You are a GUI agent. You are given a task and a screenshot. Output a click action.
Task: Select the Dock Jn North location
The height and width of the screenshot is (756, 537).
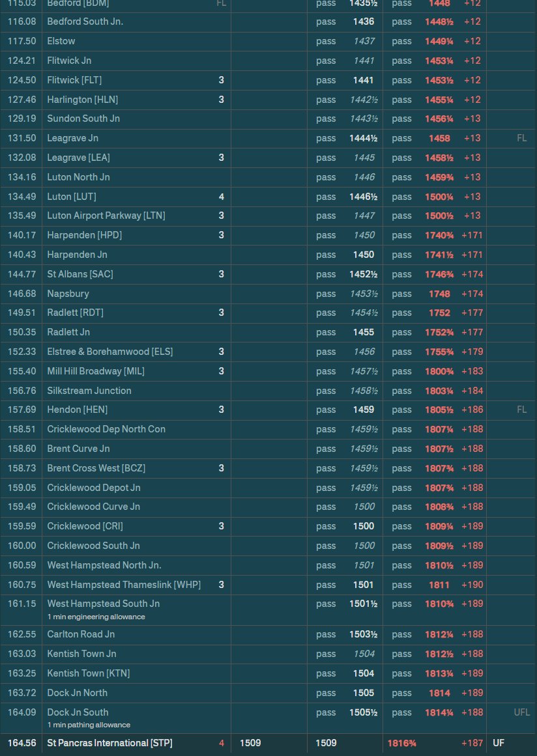(x=77, y=693)
